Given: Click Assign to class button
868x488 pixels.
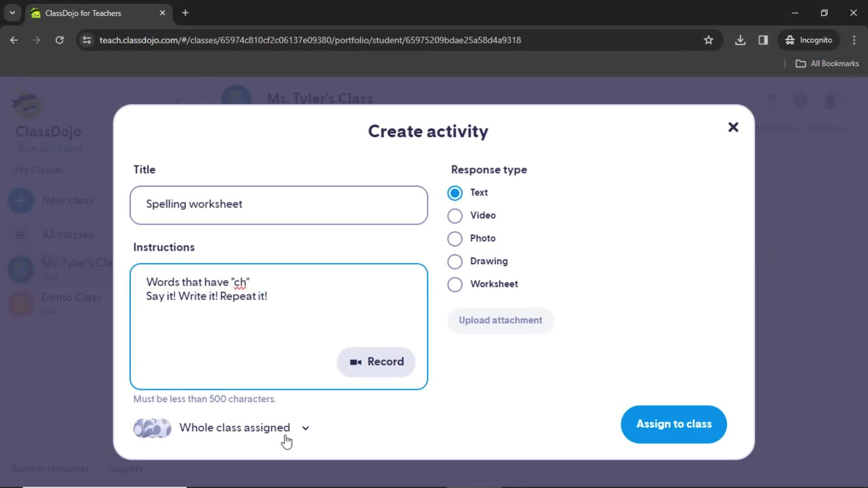Looking at the screenshot, I should (674, 424).
